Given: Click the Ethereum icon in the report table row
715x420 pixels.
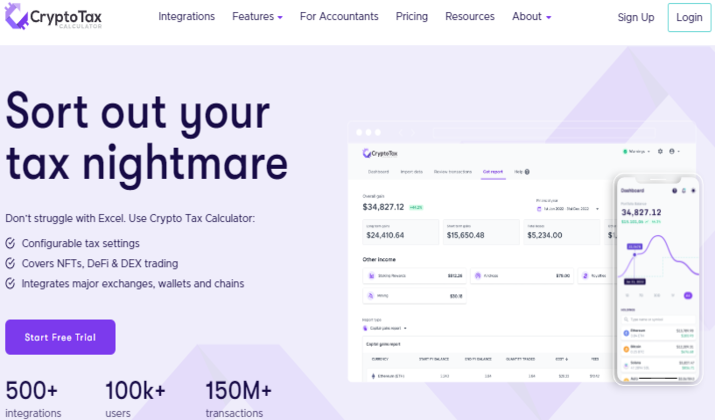Looking at the screenshot, I should click(x=373, y=376).
